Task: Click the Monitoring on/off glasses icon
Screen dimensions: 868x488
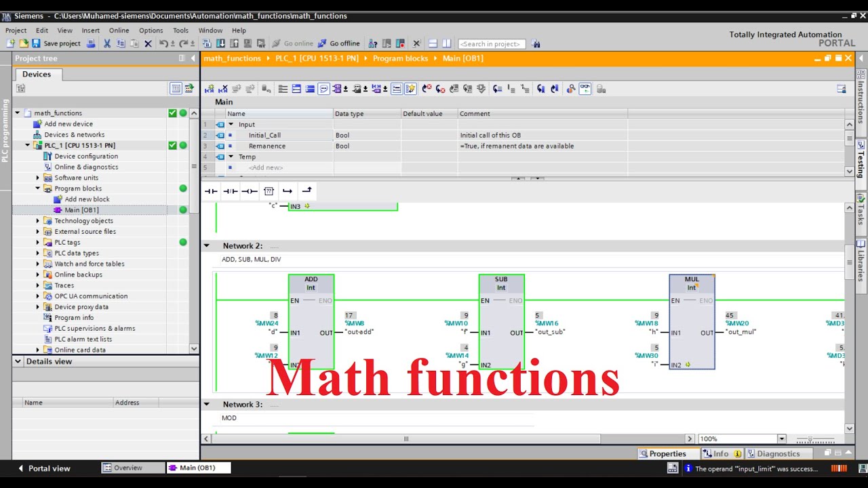Action: pyautogui.click(x=585, y=89)
